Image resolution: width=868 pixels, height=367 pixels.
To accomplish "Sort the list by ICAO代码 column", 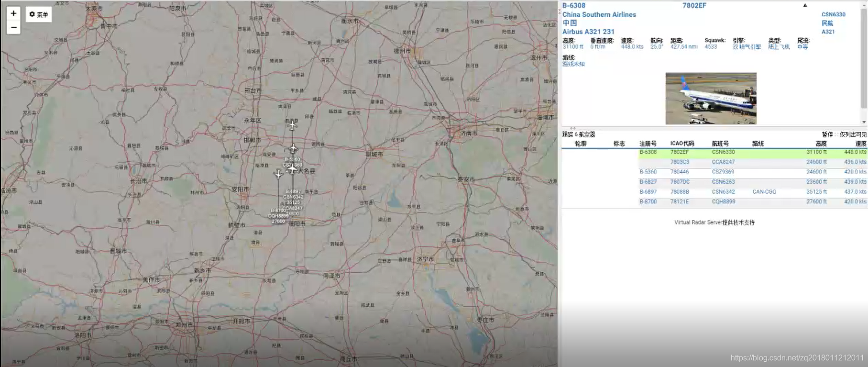I will click(x=682, y=144).
